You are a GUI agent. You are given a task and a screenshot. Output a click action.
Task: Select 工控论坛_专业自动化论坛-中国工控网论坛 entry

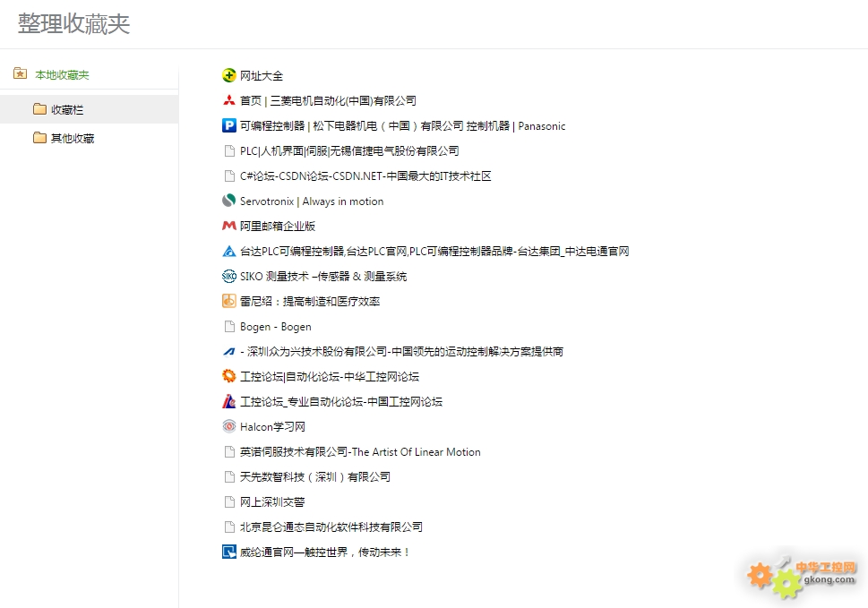[341, 402]
